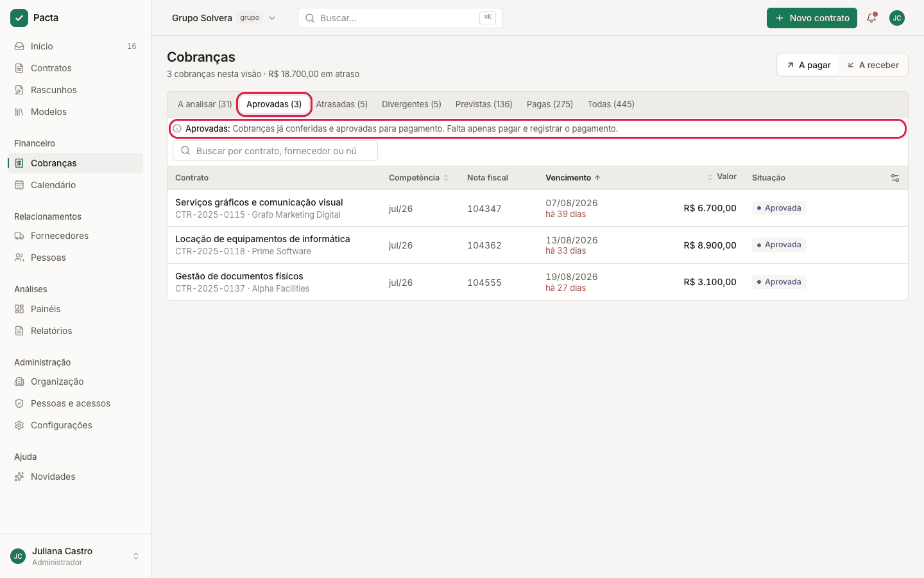Viewport: 924px width, 578px height.
Task: Switch to A analisar (31) tab
Action: click(x=205, y=104)
